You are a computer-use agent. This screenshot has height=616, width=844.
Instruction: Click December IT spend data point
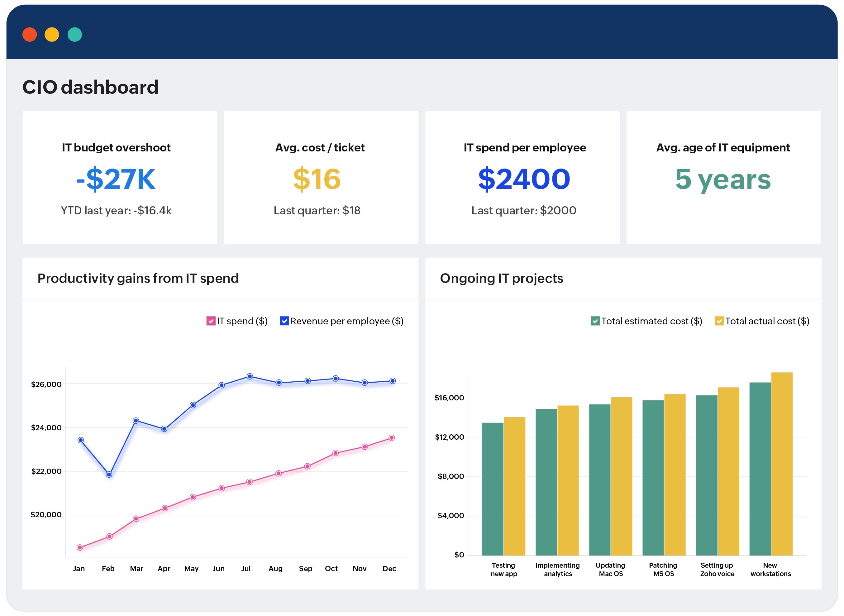(391, 438)
